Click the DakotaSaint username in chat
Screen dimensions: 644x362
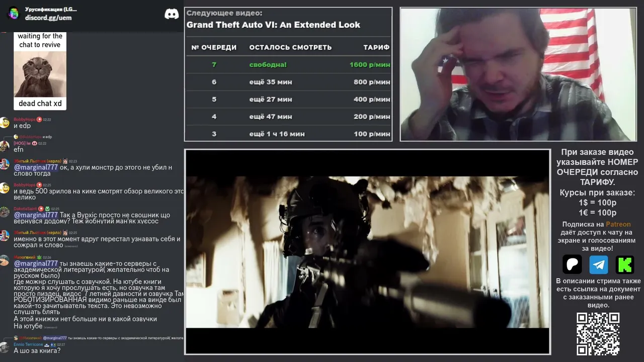25,209
